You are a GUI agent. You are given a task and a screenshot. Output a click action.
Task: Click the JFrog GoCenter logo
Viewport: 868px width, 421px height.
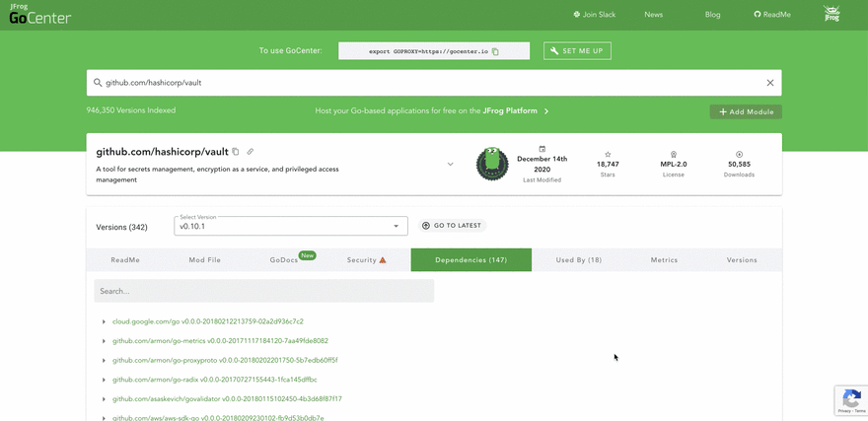(39, 15)
